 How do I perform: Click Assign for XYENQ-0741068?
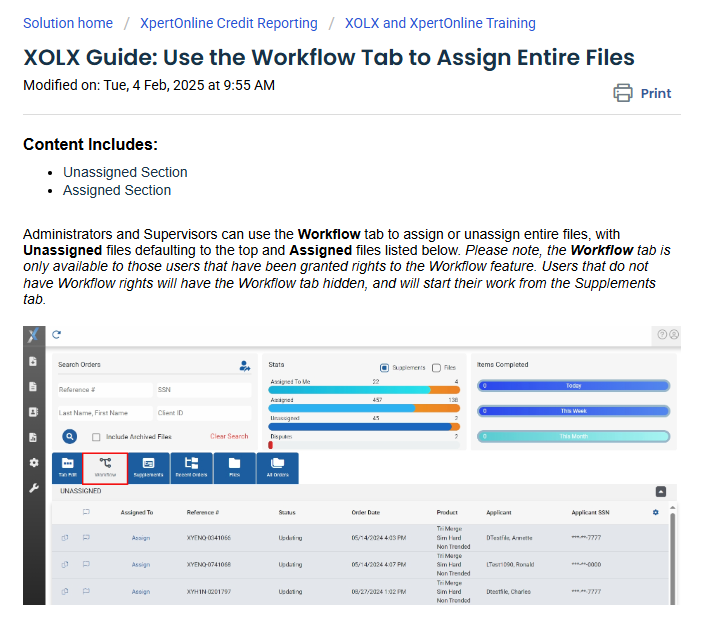pyautogui.click(x=141, y=565)
